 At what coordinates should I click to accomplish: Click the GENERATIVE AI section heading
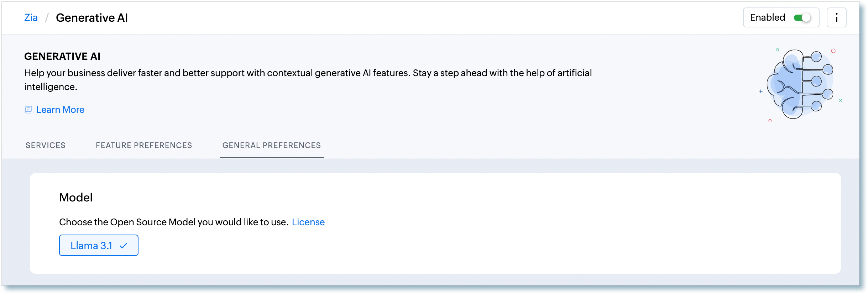pos(62,56)
